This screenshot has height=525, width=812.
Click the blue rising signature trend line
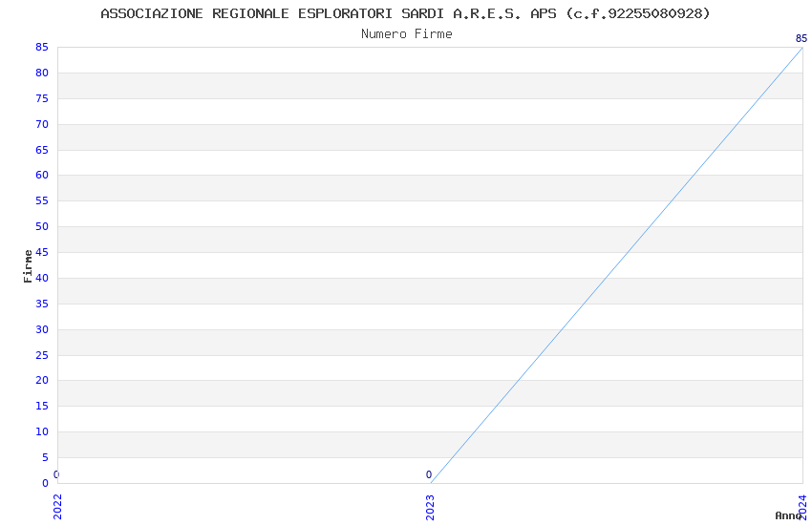click(616, 265)
